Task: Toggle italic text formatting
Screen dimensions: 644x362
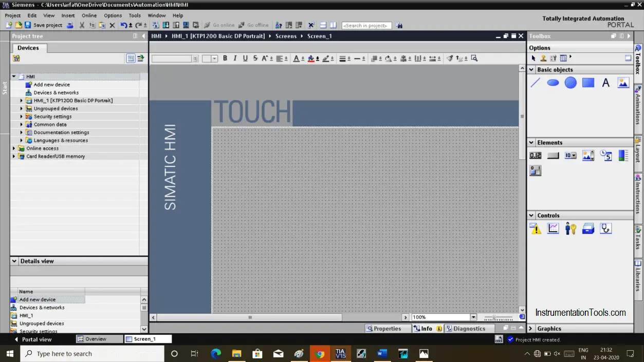Action: (x=235, y=59)
